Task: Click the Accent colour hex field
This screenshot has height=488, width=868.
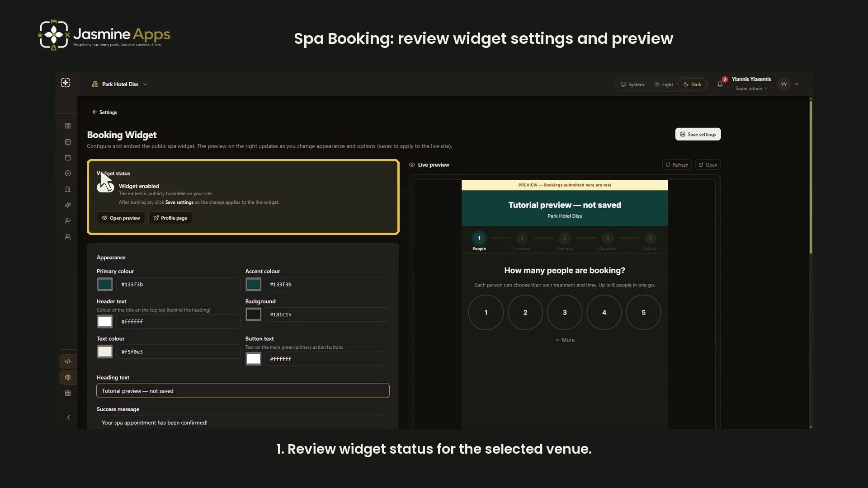Action: coord(327,284)
